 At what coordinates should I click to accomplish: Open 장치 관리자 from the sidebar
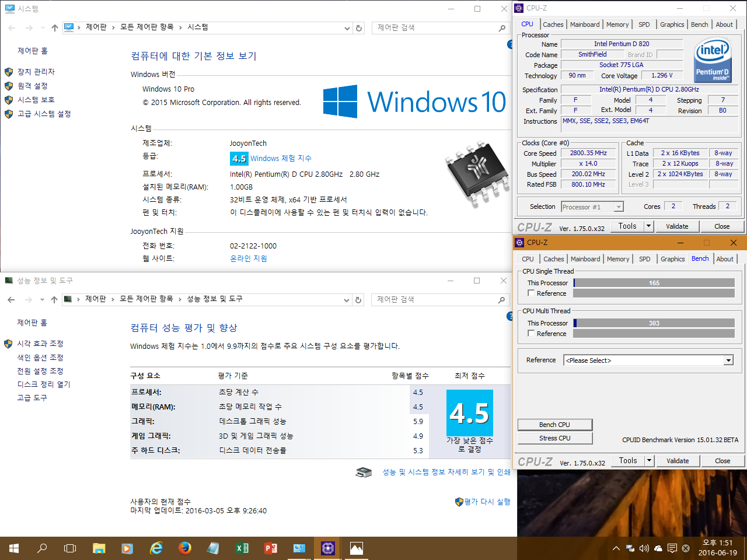point(36,72)
